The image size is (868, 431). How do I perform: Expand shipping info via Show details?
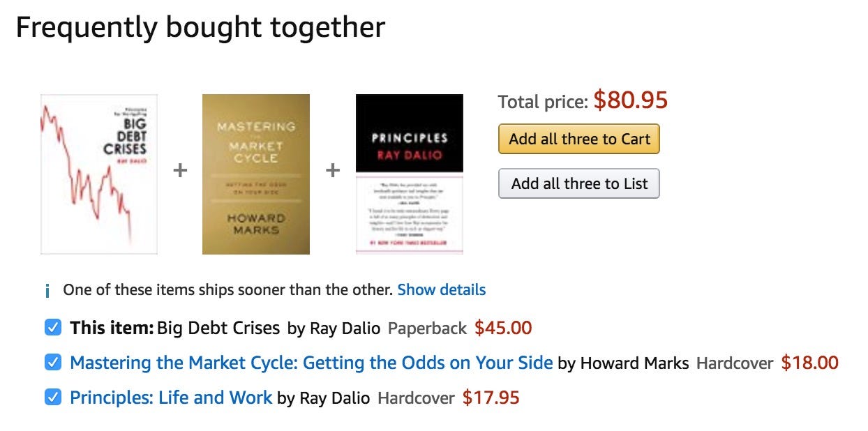(442, 289)
